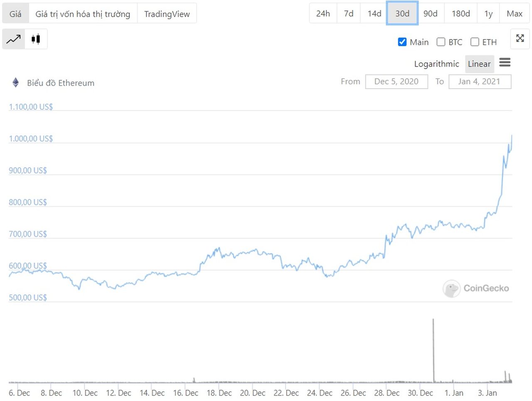Select the 1y time range

click(488, 14)
